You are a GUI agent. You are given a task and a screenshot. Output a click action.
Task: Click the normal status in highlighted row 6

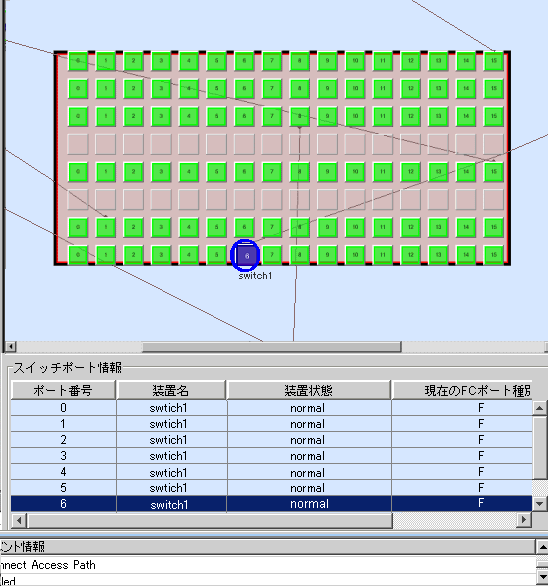309,504
